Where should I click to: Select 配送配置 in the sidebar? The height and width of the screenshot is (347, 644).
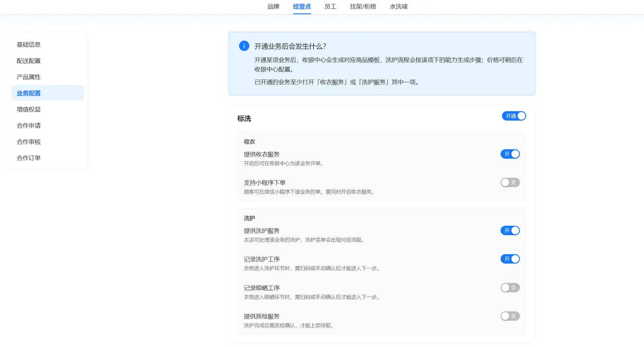[48, 61]
